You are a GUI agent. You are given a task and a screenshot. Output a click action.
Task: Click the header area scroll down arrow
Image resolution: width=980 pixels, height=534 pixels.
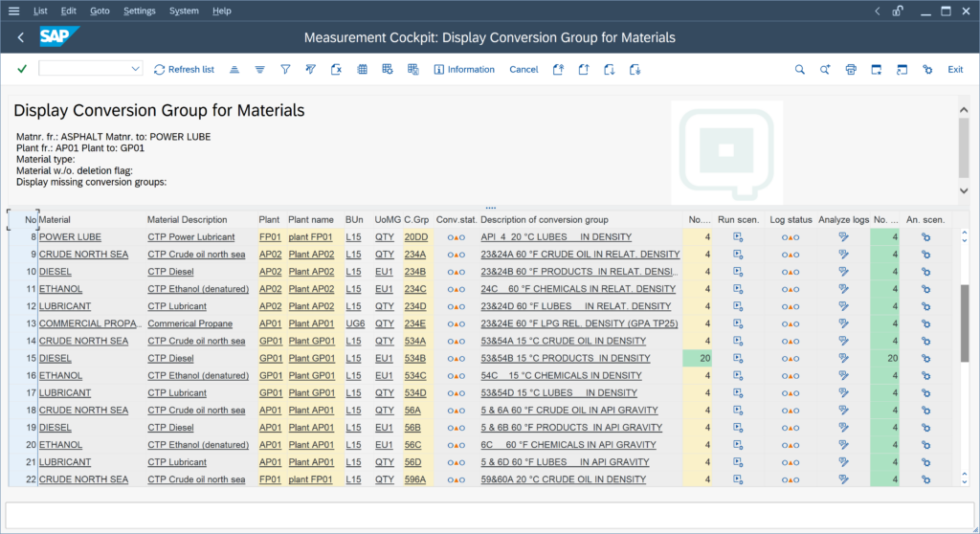(964, 190)
